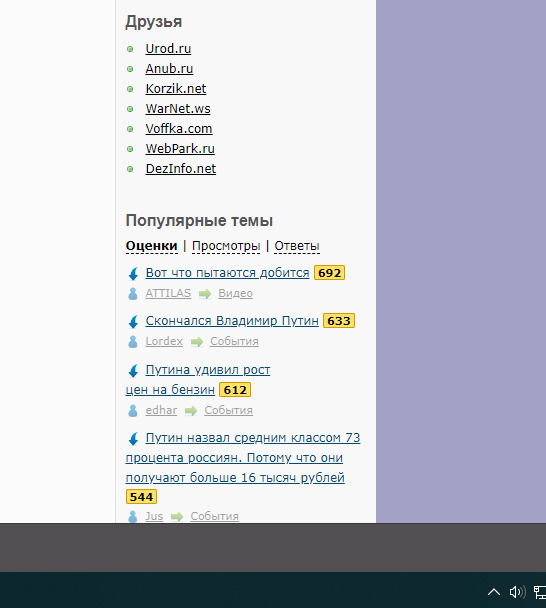Switch to the Просмотры tab
The width and height of the screenshot is (546, 608).
coord(226,246)
